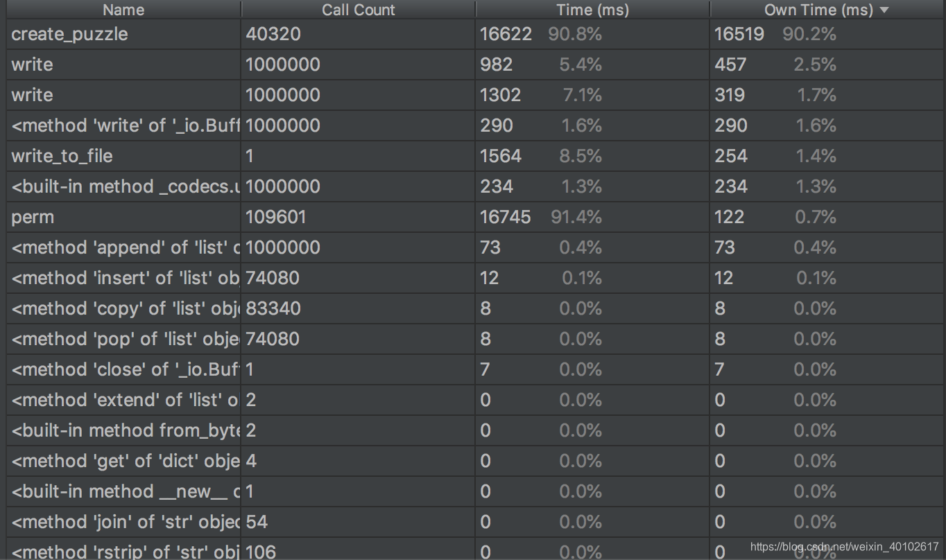This screenshot has height=560, width=946.
Task: Select the <method 'write' of '_io.Buff row
Action: 475,125
